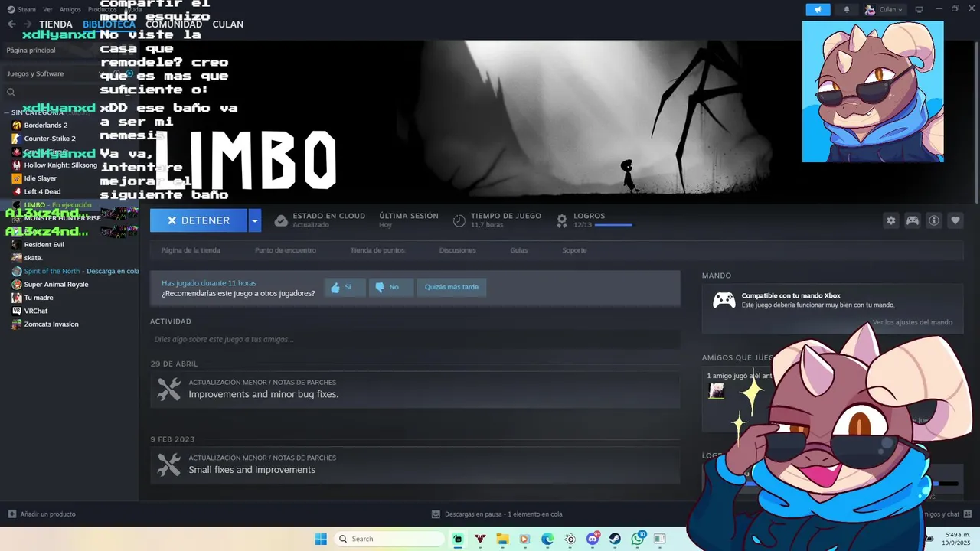Image resolution: width=980 pixels, height=551 pixels.
Task: Click LOGROS achievements progress bar
Action: click(x=613, y=225)
